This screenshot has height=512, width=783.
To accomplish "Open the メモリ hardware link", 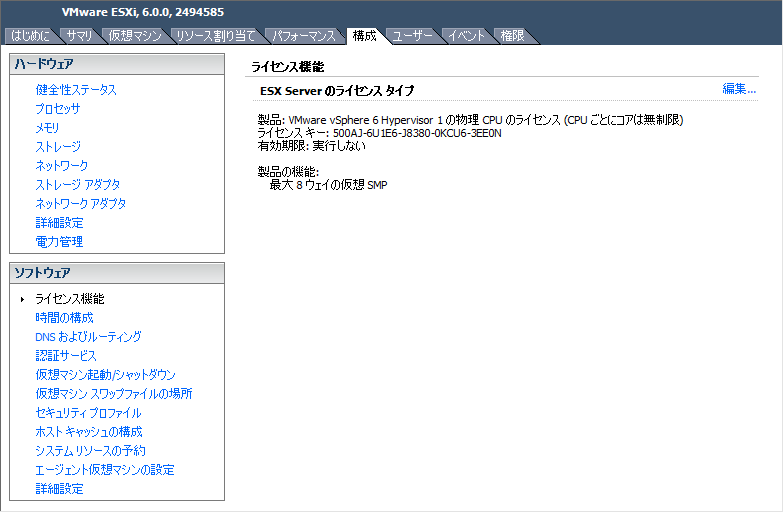I will pos(47,128).
